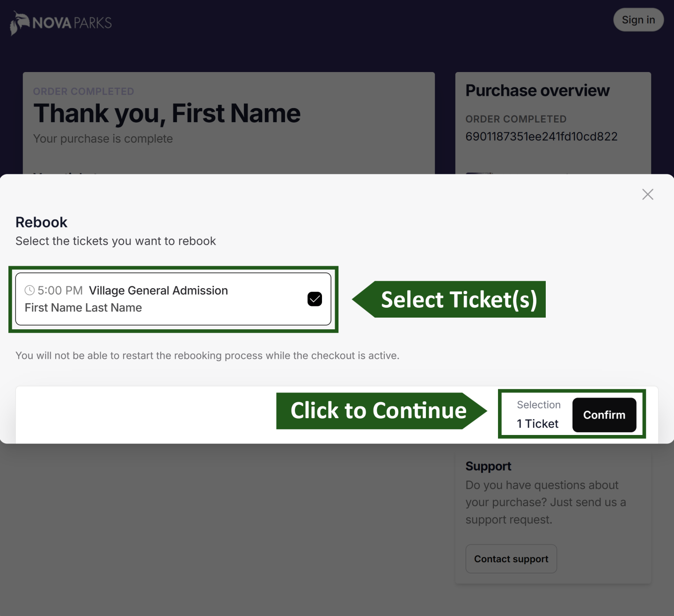Select the Village General Admission ticket checkbox

315,298
